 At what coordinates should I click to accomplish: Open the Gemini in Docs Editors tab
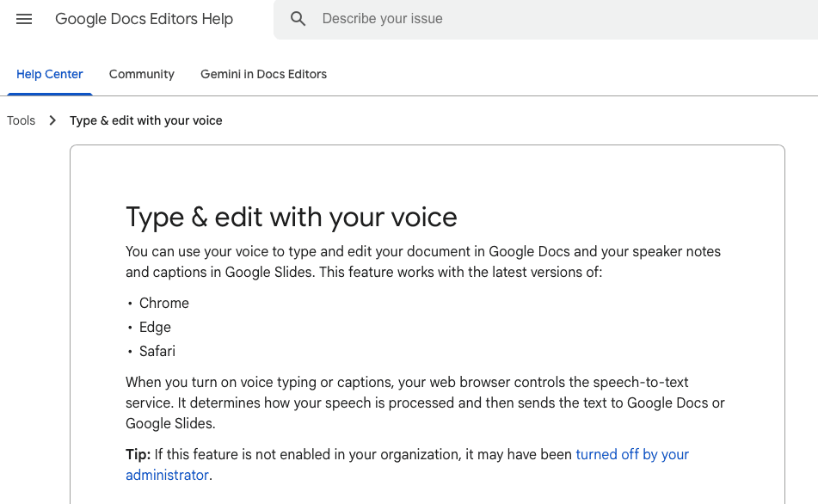click(263, 74)
